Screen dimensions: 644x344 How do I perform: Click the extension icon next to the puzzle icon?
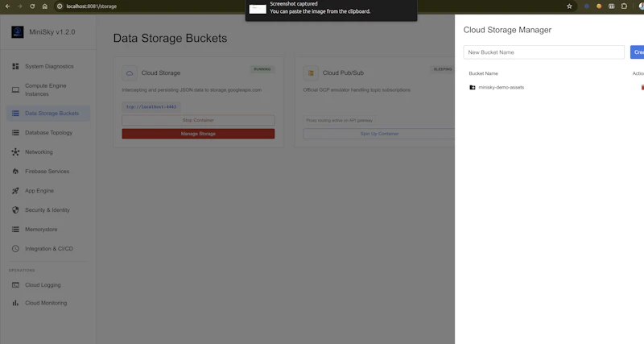pos(612,6)
